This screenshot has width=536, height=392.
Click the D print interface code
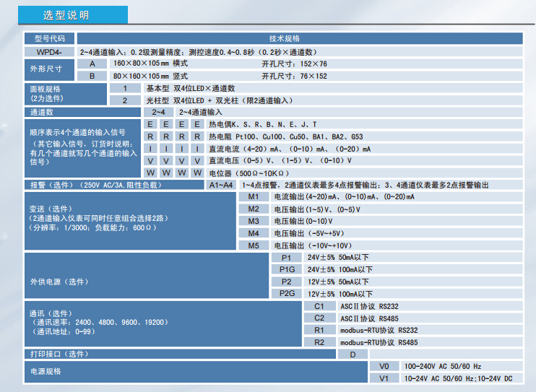353,354
